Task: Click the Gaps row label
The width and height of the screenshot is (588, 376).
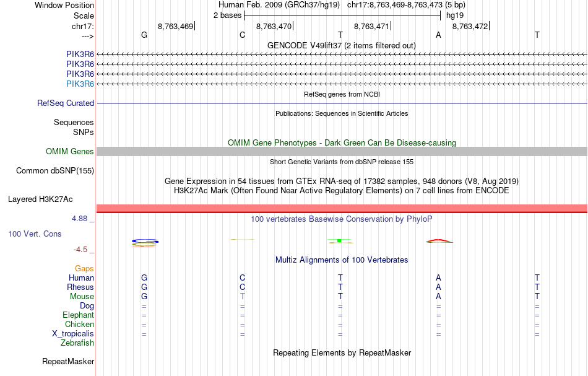Action: pos(84,268)
